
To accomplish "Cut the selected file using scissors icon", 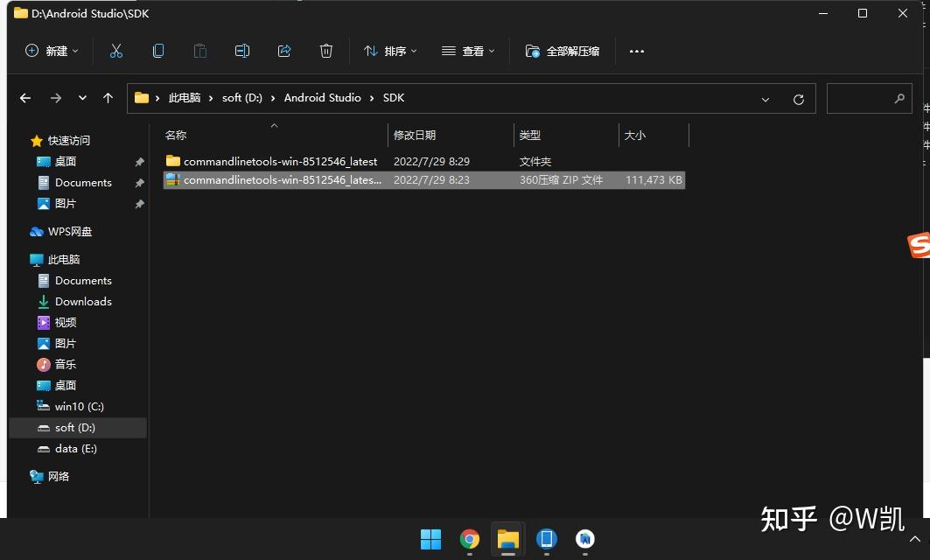I will 116,51.
